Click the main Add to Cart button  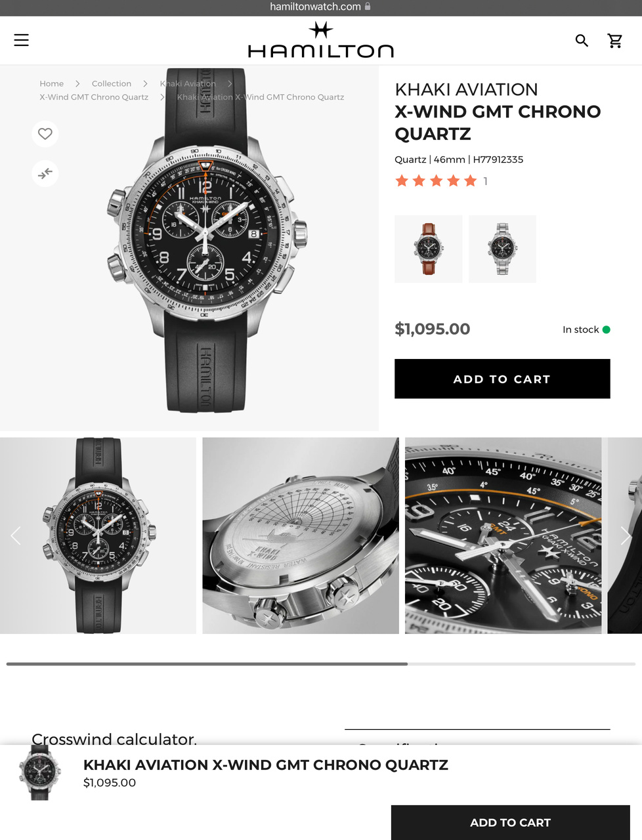coord(502,379)
